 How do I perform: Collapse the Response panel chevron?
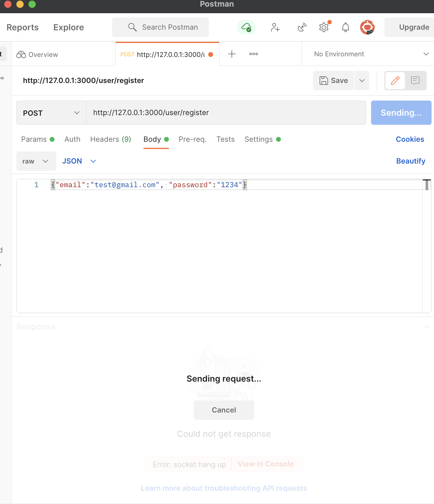[x=427, y=327]
